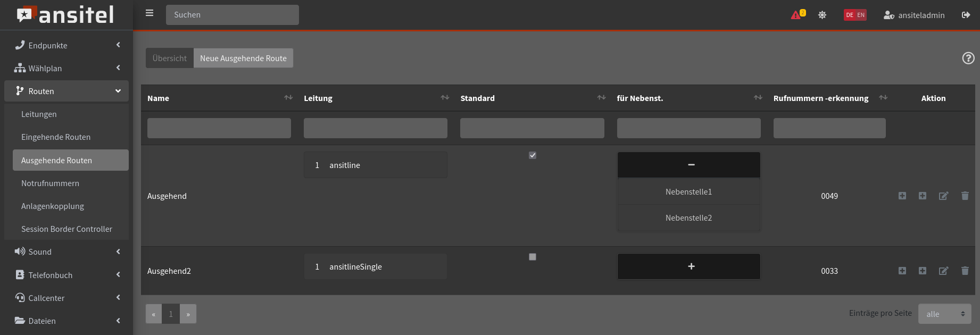This screenshot has width=980, height=335.
Task: Check Standard checkbox for Ausgehend2
Action: coord(532,257)
